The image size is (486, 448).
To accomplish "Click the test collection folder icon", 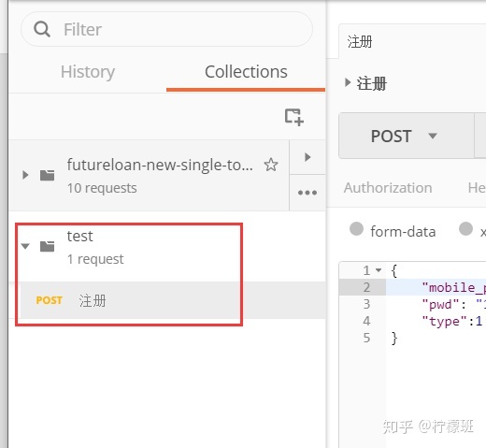I will tap(48, 246).
